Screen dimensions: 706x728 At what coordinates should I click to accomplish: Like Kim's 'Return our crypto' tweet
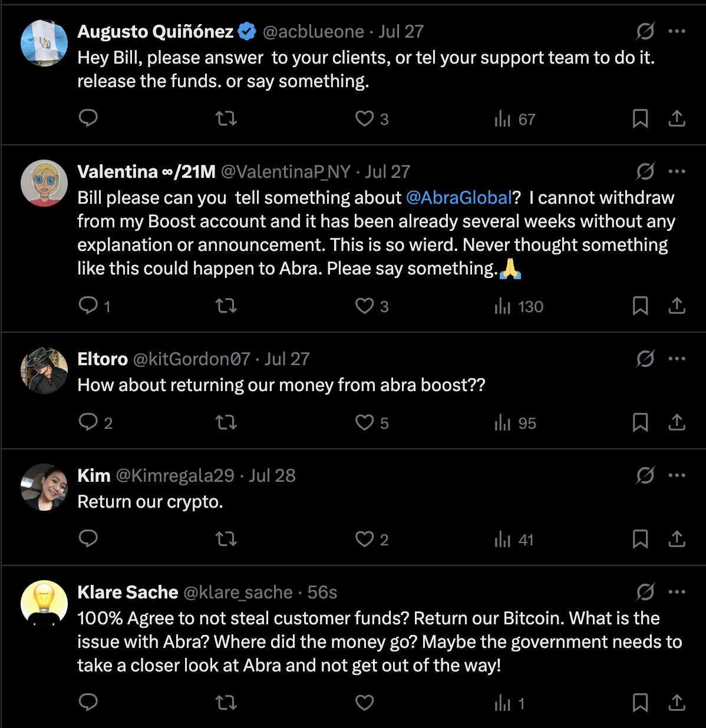365,539
